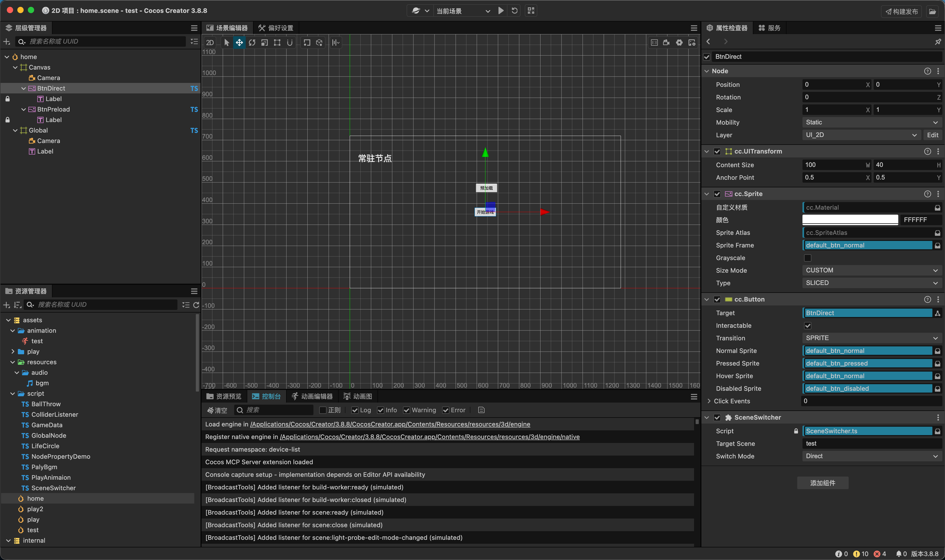
Task: Click the 清空 clear console button
Action: 217,410
